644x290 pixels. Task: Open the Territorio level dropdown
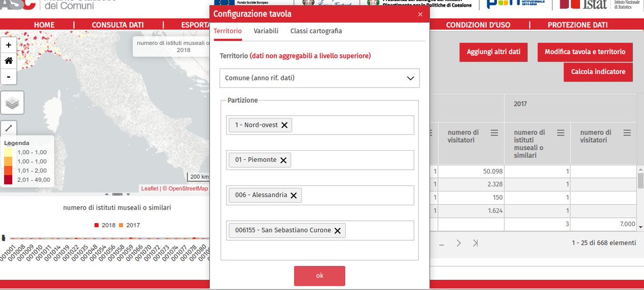(x=319, y=78)
